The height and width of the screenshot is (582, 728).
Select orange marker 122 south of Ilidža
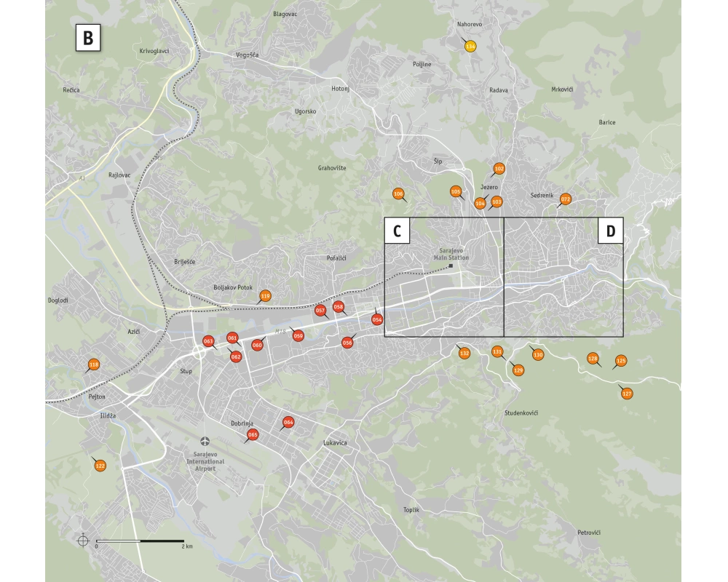pyautogui.click(x=100, y=466)
